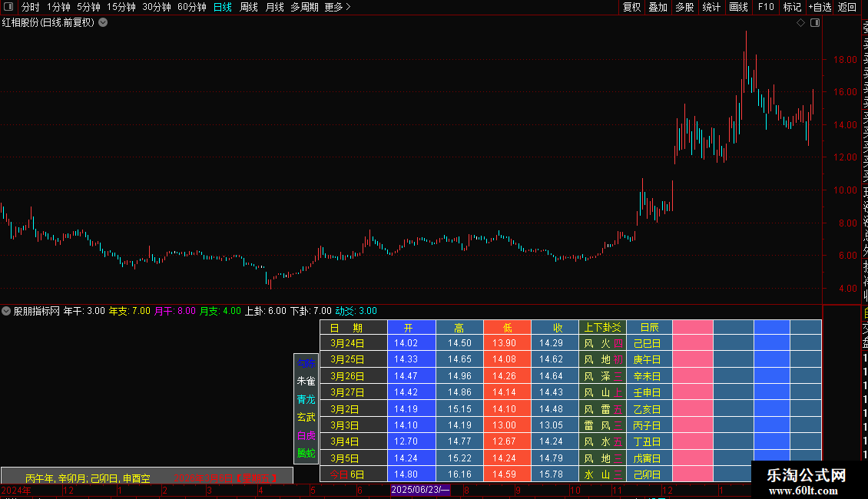Click the 丙子日 day cell

[649, 425]
